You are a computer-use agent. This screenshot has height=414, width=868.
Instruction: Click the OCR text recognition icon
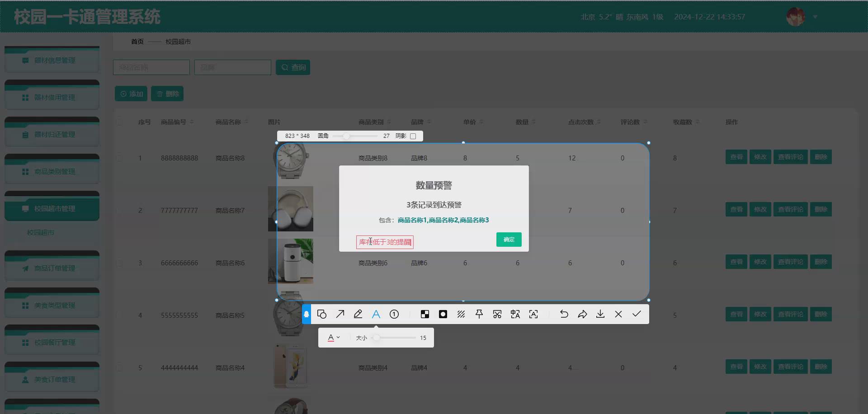click(x=533, y=314)
